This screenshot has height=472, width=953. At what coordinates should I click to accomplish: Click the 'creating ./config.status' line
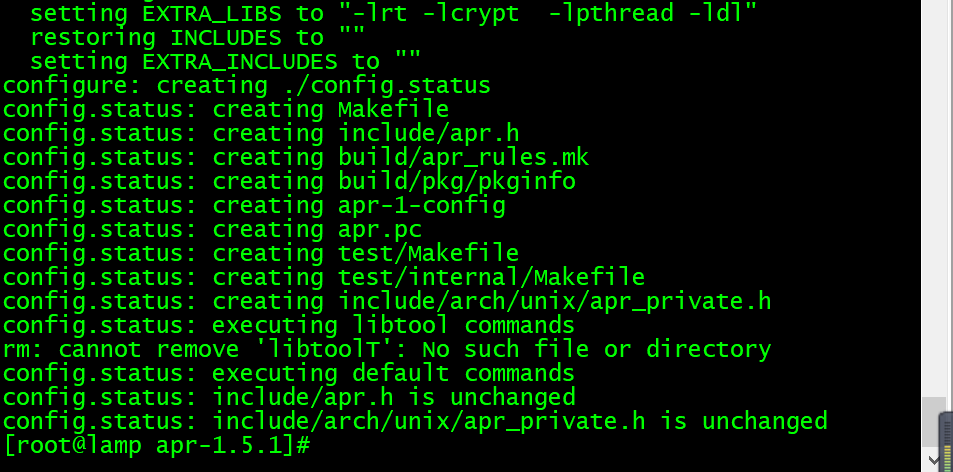(x=246, y=86)
